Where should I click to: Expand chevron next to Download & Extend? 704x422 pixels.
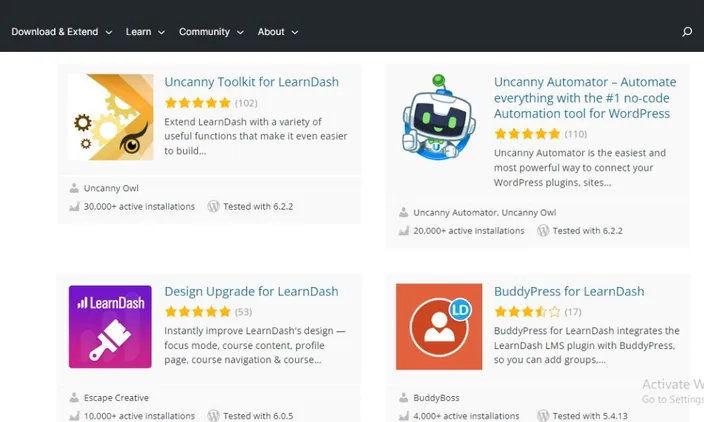pyautogui.click(x=109, y=32)
